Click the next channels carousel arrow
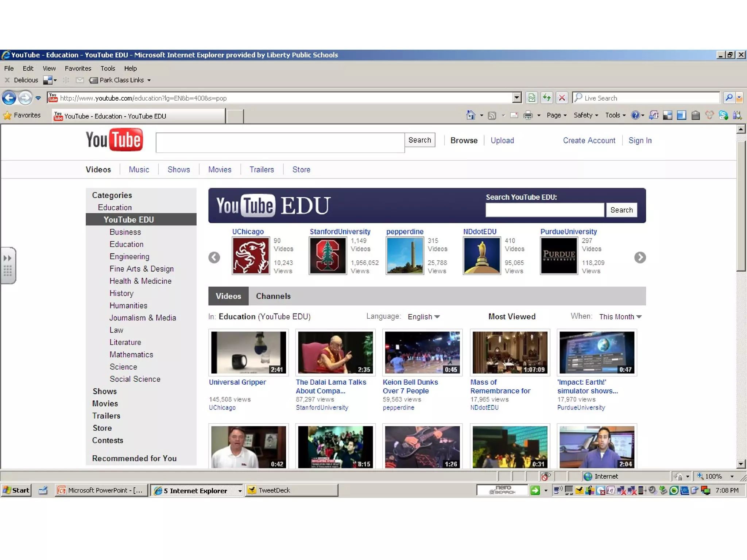This screenshot has width=747, height=560. pos(640,257)
